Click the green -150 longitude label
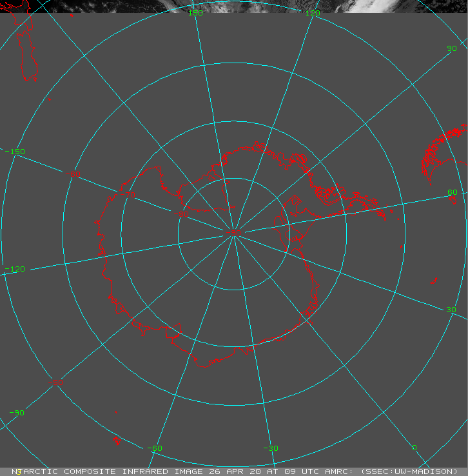 click(x=15, y=152)
